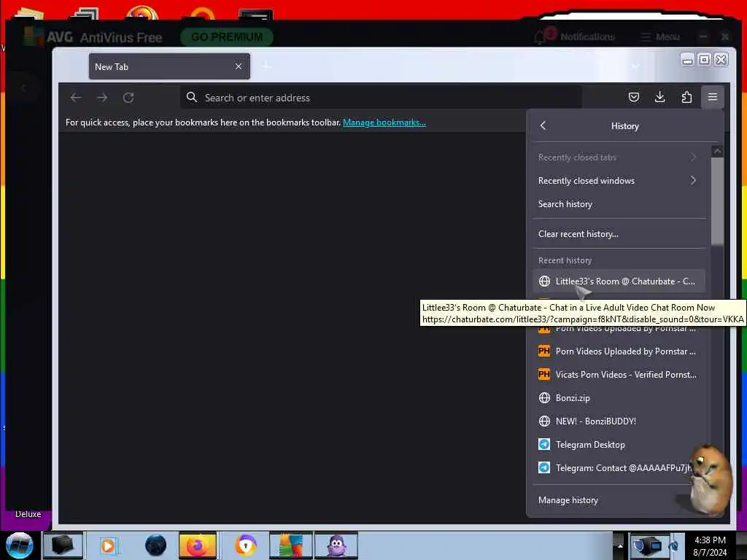Focus the Search or enter address field
This screenshot has width=747, height=560.
pos(381,98)
